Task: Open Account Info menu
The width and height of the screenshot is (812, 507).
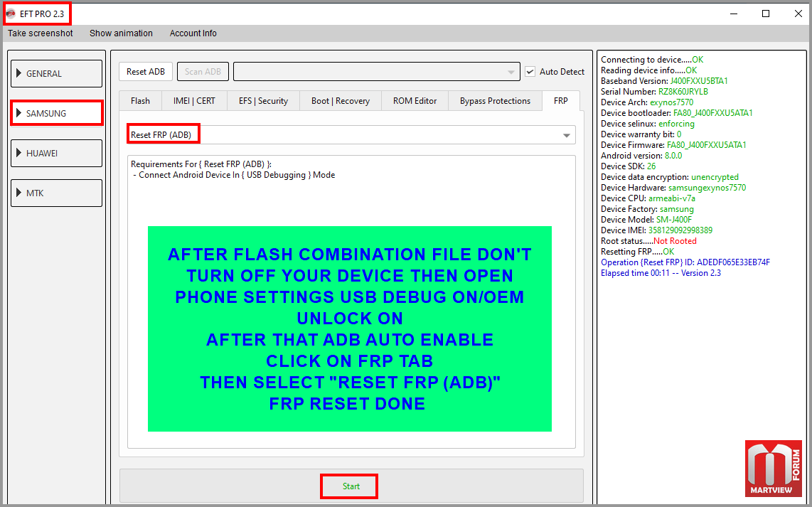Action: [193, 33]
